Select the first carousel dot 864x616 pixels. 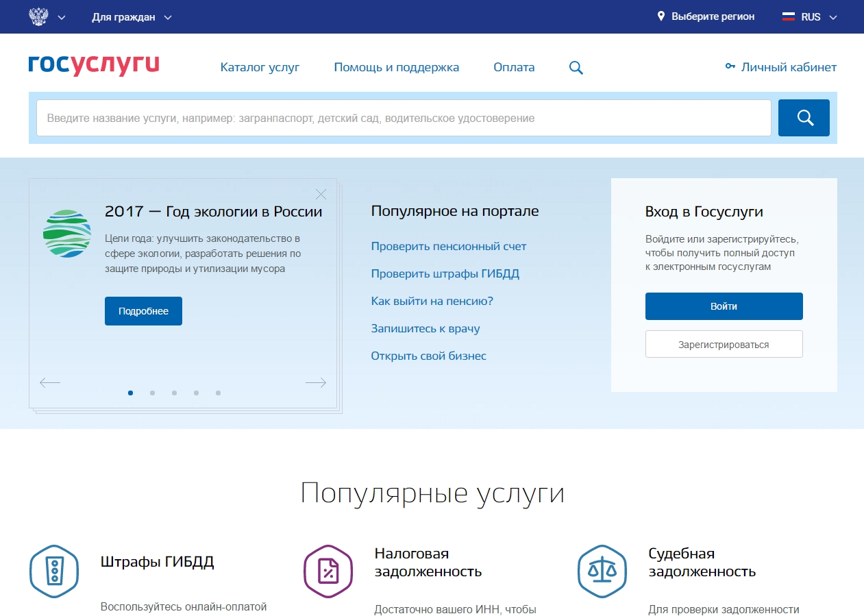pyautogui.click(x=131, y=393)
